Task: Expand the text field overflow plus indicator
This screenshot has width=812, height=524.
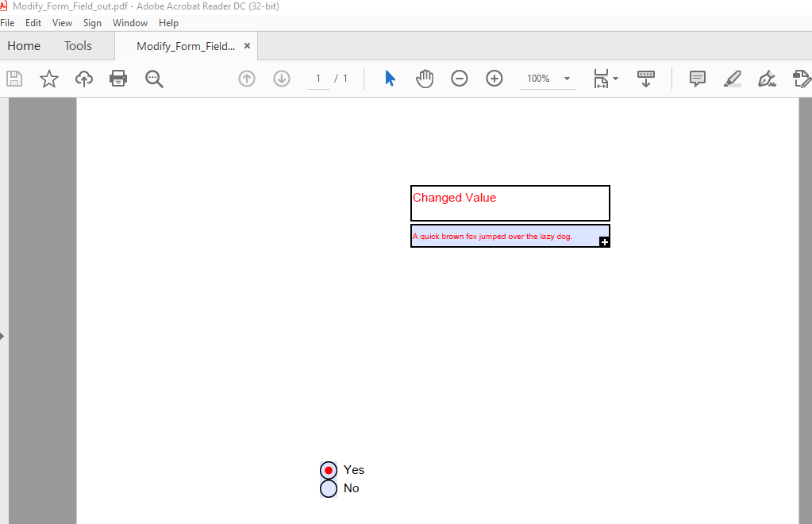Action: coord(604,241)
